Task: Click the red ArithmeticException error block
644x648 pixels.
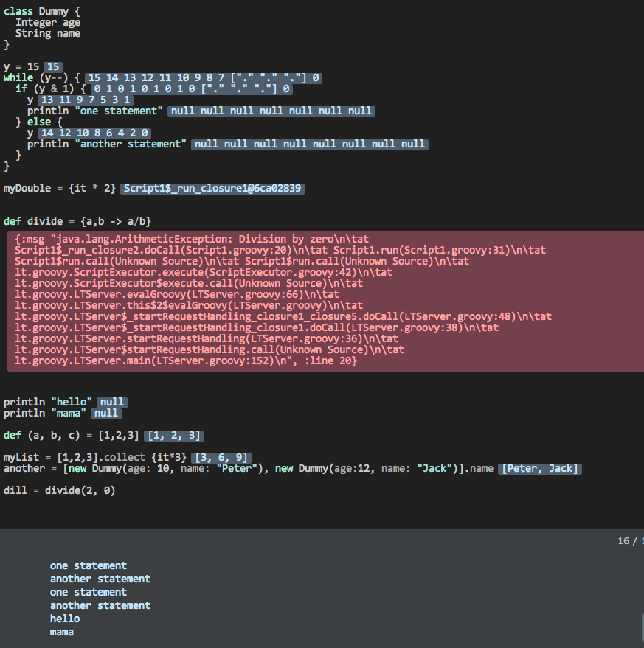Action: point(325,301)
